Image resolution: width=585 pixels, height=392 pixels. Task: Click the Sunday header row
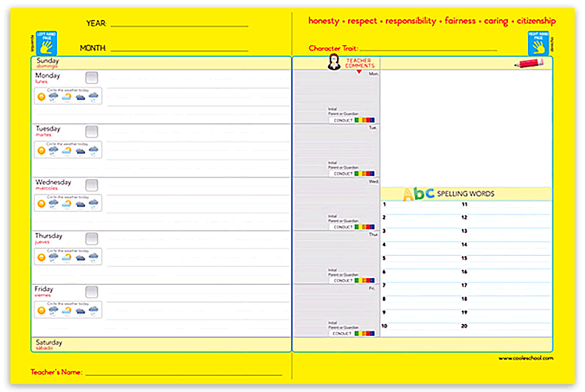[x=161, y=63]
